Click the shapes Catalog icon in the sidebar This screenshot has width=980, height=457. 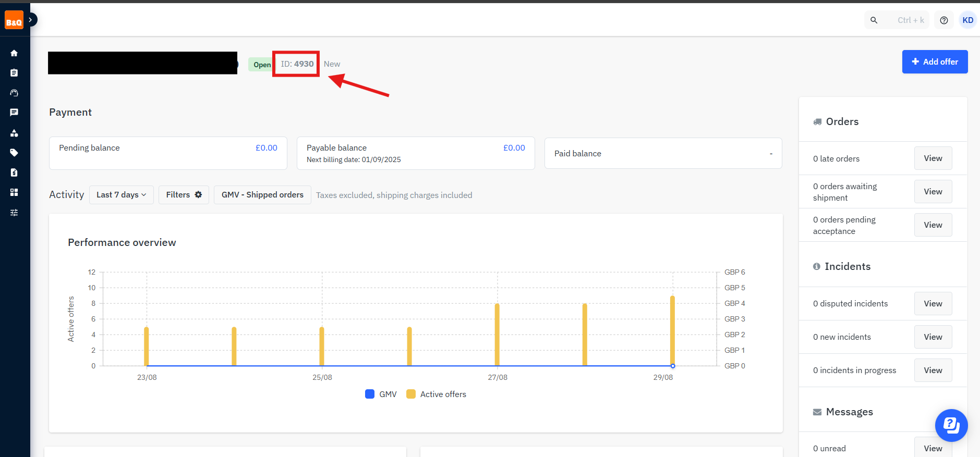[14, 133]
